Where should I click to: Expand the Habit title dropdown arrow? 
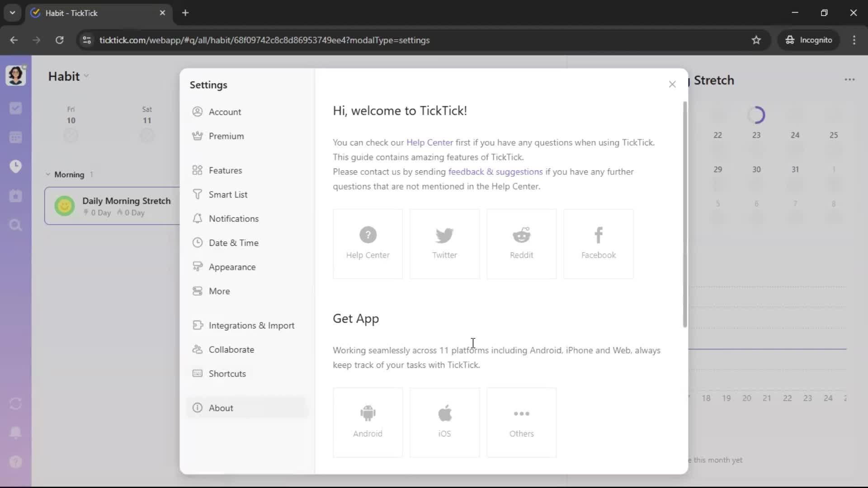(86, 76)
